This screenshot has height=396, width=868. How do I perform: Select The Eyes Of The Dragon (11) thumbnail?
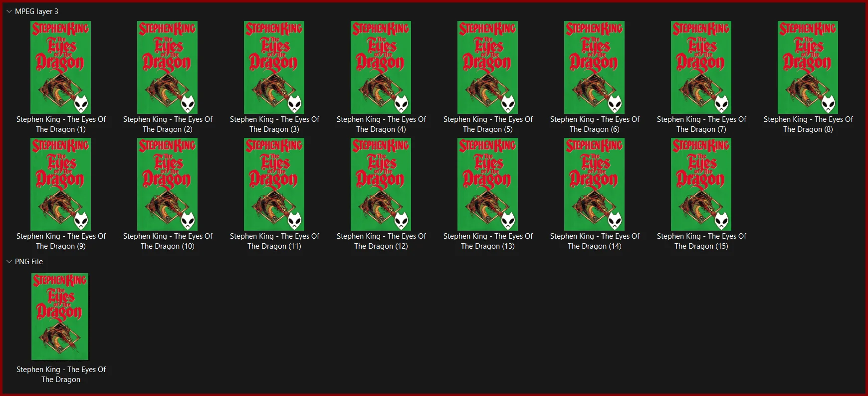pyautogui.click(x=274, y=184)
